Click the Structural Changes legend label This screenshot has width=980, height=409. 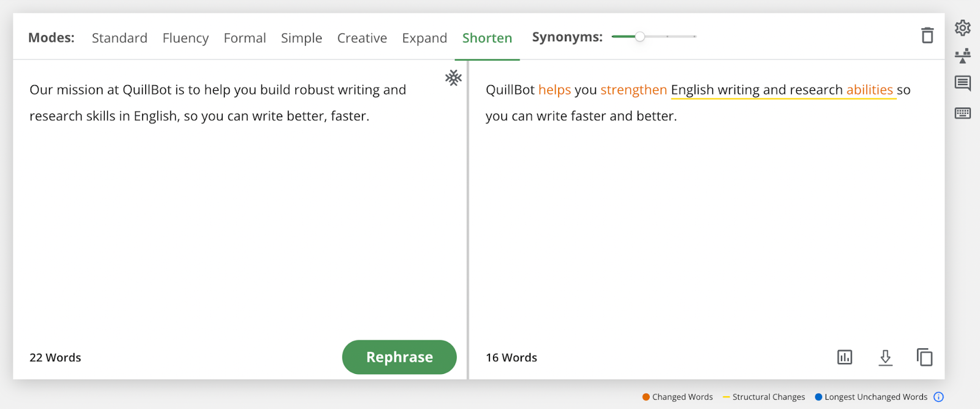pyautogui.click(x=769, y=397)
